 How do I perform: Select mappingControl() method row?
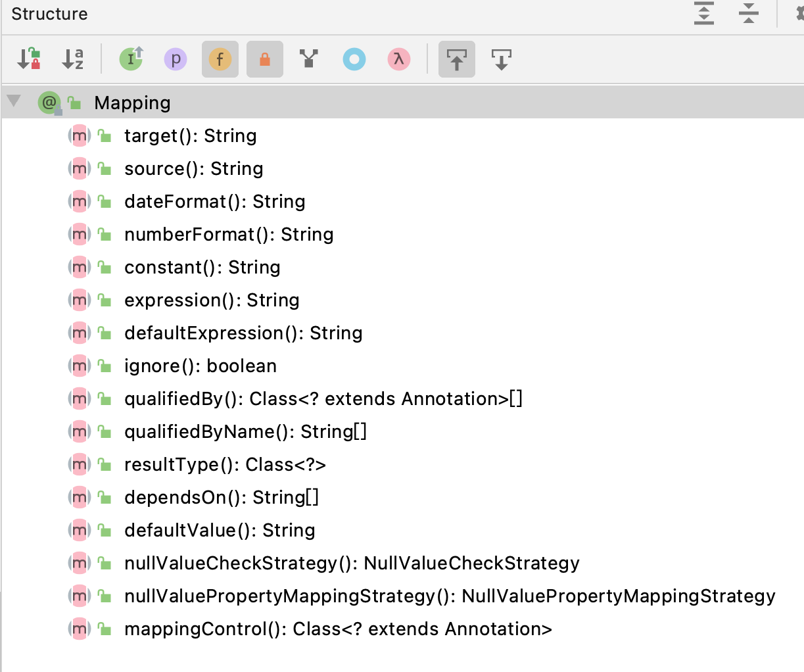[x=402, y=629]
